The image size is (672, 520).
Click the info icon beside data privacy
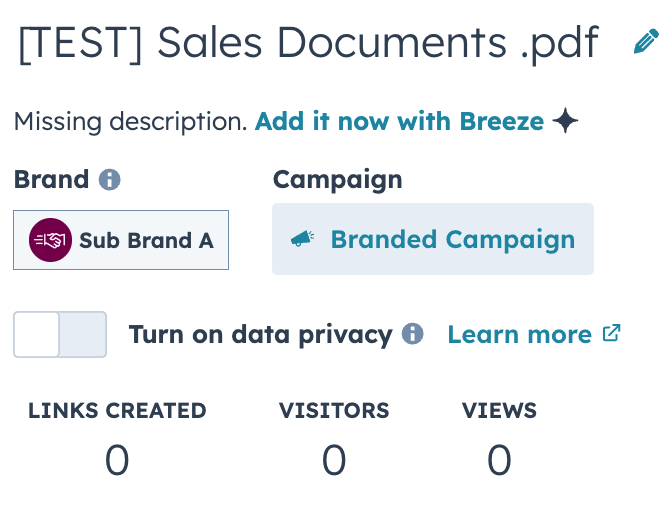point(412,334)
